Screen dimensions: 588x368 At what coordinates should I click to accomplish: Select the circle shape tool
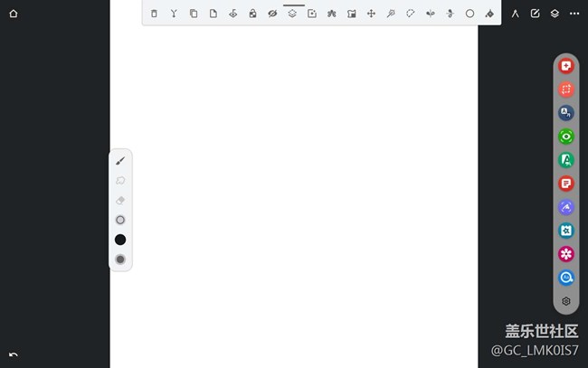coord(469,14)
